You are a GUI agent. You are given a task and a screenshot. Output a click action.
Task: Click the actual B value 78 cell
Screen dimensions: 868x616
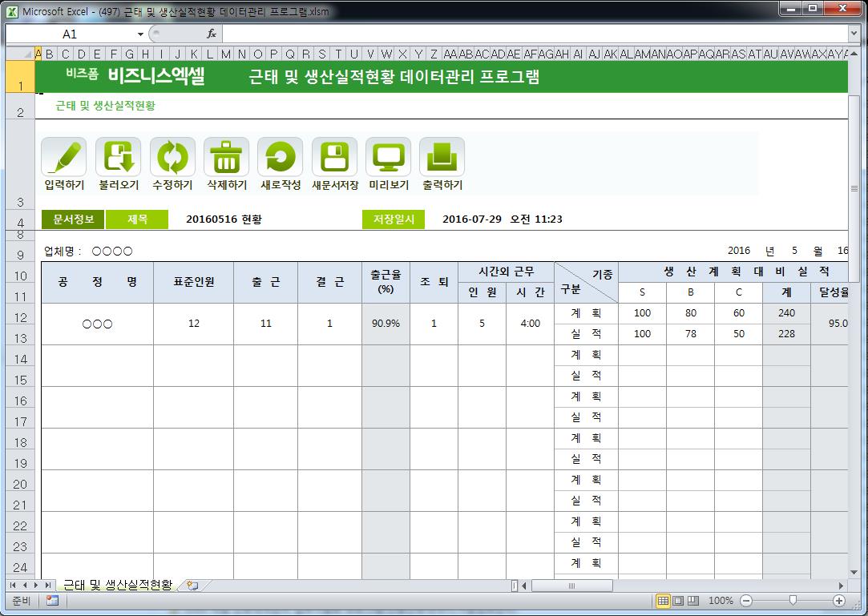(x=690, y=334)
